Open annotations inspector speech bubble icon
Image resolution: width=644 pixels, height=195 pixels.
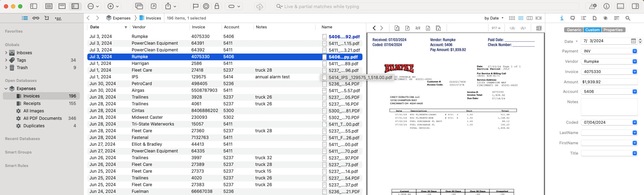point(573,18)
